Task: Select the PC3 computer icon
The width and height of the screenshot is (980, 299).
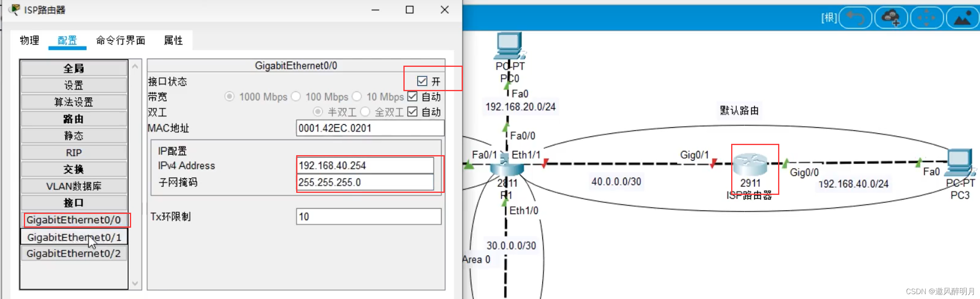Action: [959, 163]
